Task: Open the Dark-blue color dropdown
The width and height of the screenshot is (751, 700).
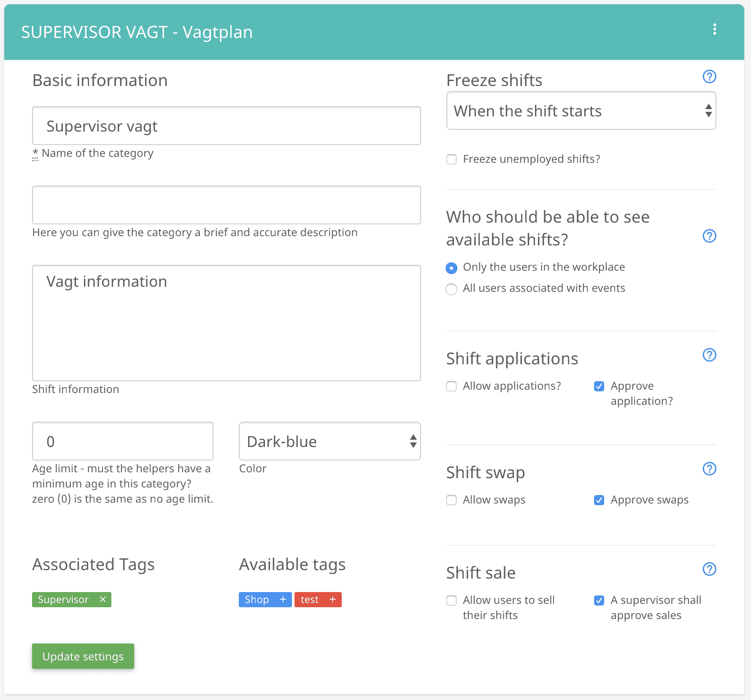Action: [330, 441]
